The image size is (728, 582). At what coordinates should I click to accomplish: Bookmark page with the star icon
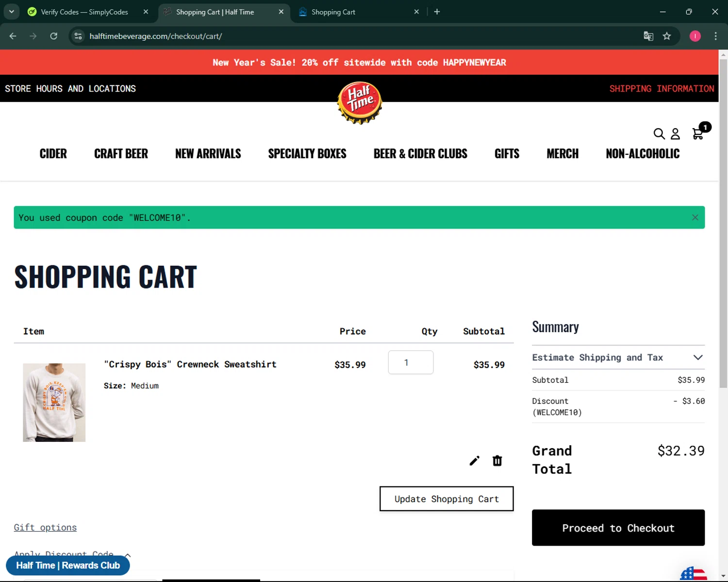(x=667, y=36)
